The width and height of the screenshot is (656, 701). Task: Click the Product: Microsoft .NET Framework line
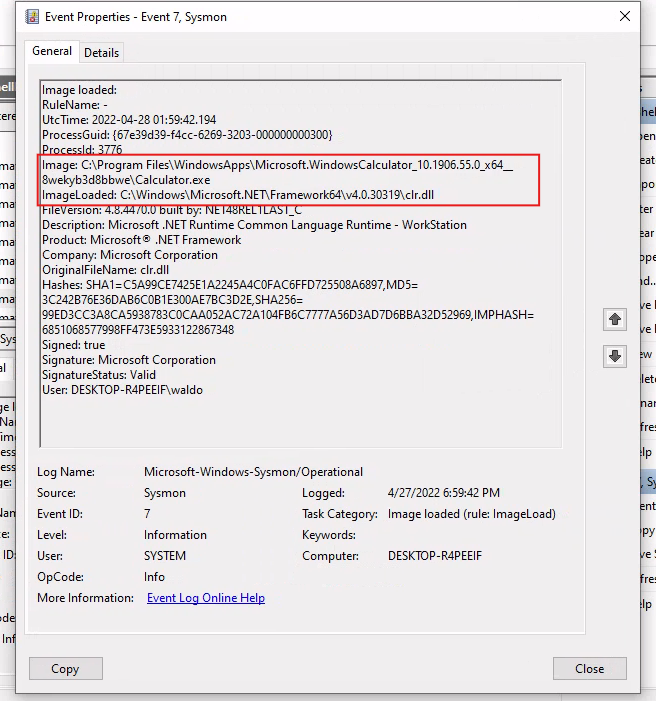[x=141, y=240]
